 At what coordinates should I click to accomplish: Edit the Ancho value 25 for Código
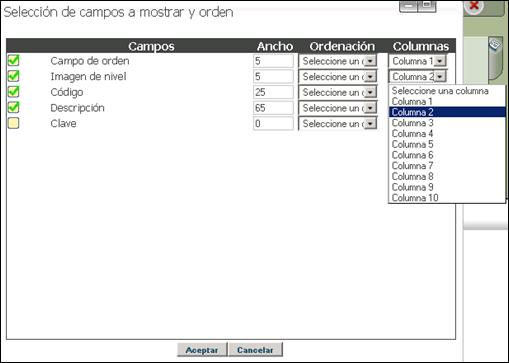(x=273, y=92)
